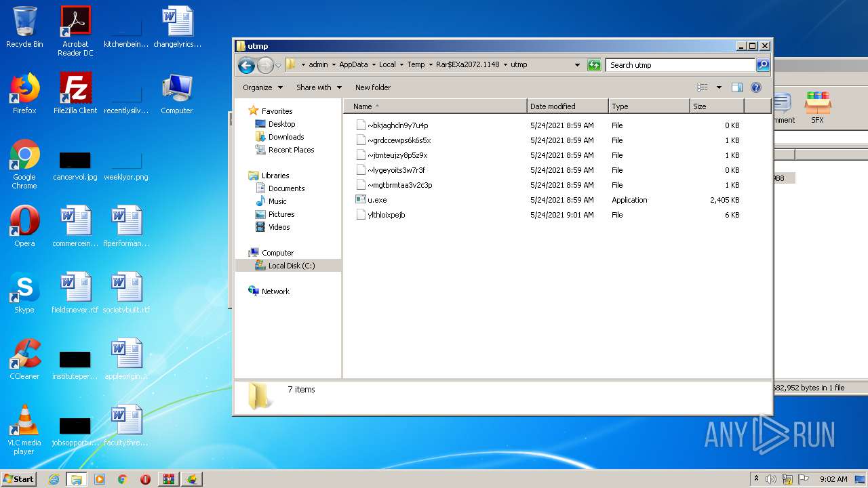
Task: Select the AppData breadcrumb segment
Action: [353, 65]
